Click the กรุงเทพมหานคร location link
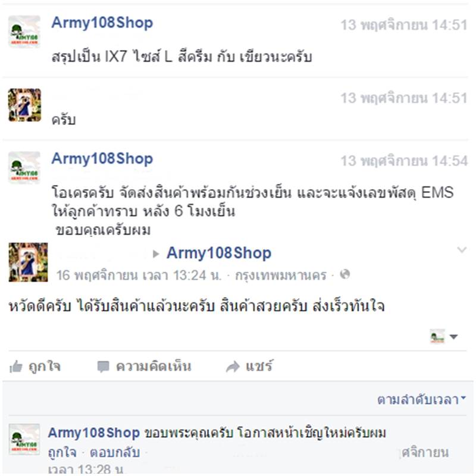The image size is (476, 476). click(x=281, y=275)
